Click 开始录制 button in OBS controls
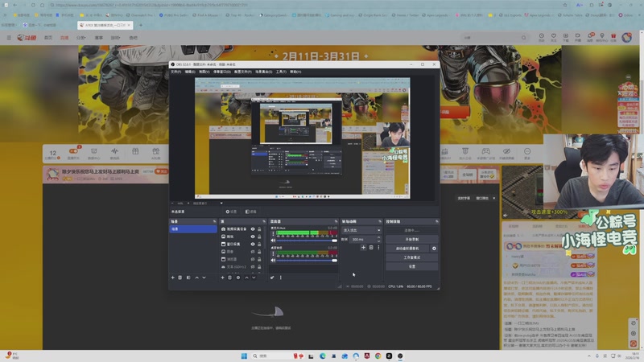Image resolution: width=644 pixels, height=362 pixels. click(412, 239)
